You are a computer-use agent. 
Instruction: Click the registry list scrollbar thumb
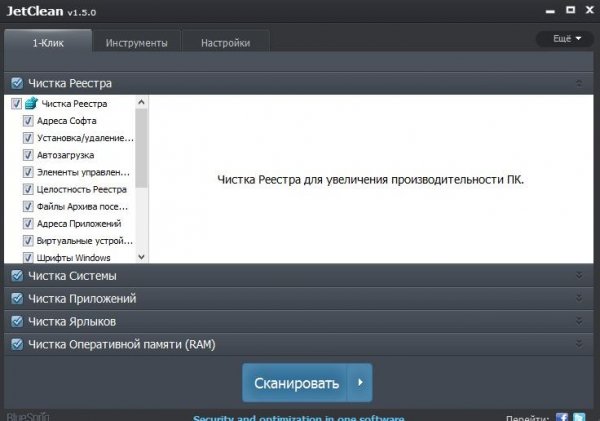coord(141,148)
